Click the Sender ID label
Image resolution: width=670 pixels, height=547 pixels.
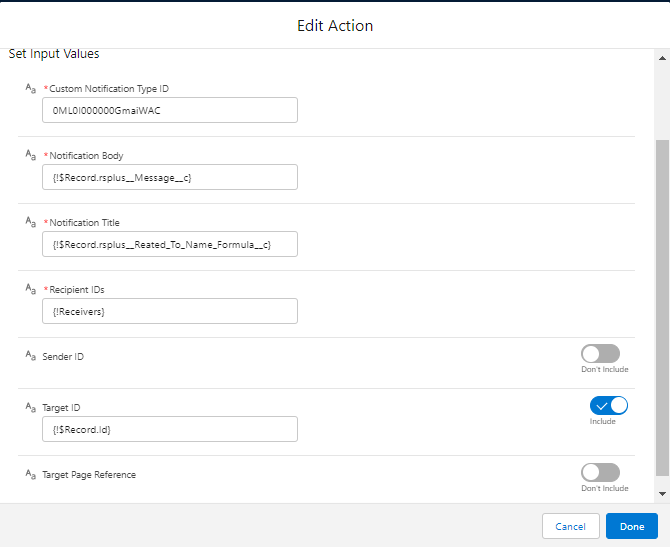[63, 356]
